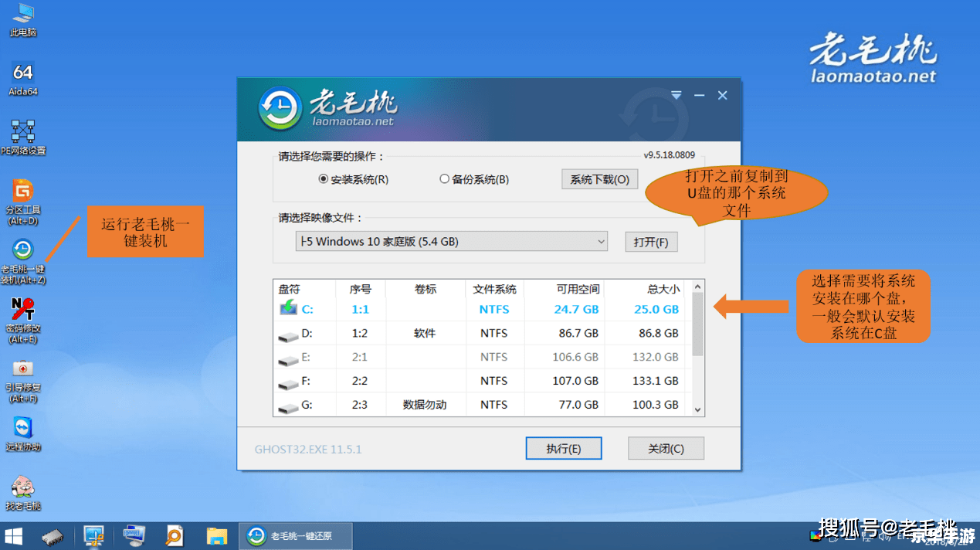Click the 关闭(C) button

coord(666,449)
